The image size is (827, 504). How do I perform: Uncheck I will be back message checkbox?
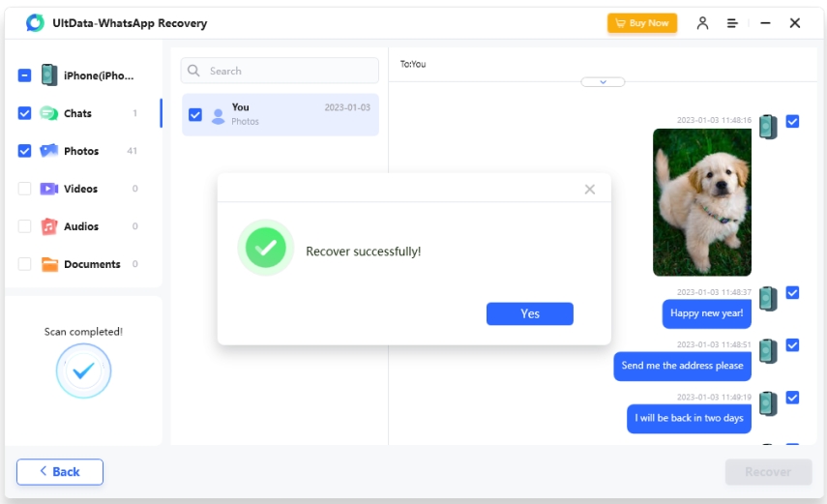792,398
